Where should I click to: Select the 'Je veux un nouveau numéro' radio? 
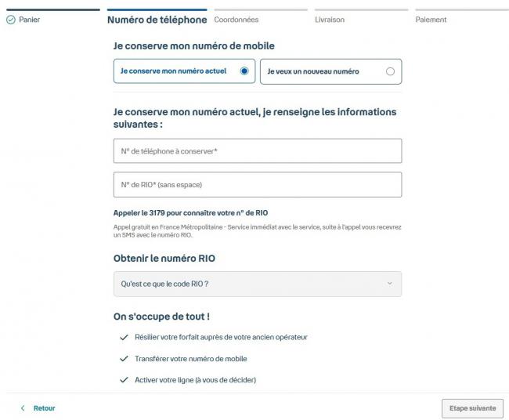[x=390, y=71]
